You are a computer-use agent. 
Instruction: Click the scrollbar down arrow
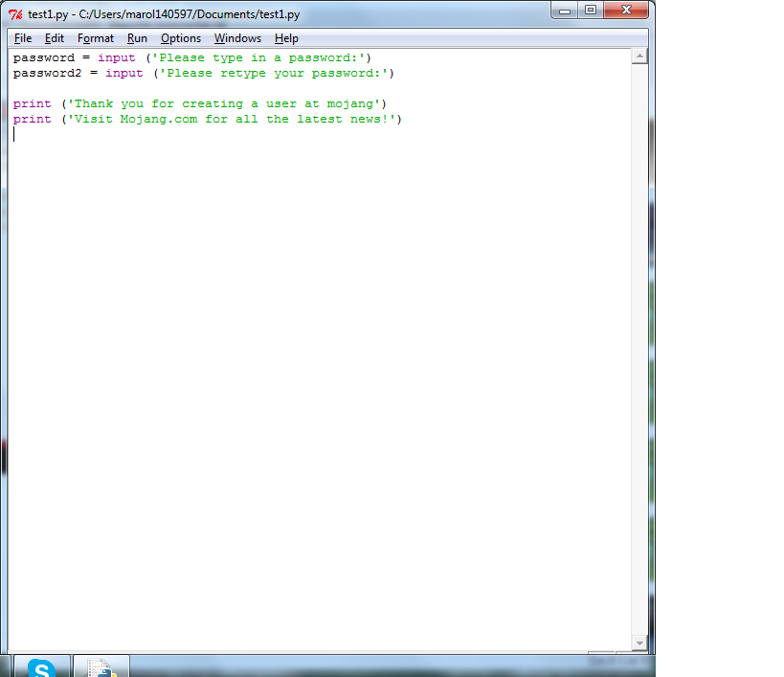[x=639, y=643]
